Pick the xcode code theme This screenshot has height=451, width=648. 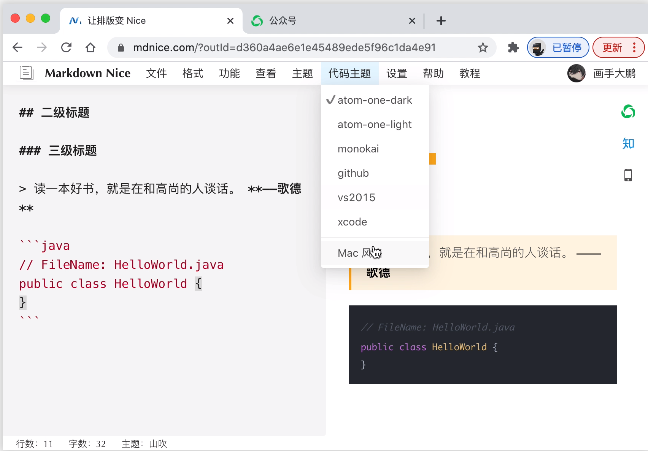pos(375,222)
